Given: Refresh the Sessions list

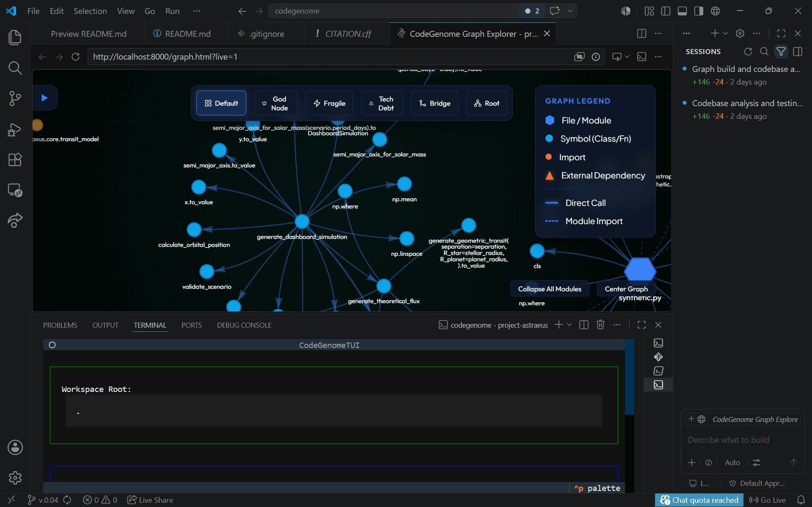Looking at the screenshot, I should [748, 52].
